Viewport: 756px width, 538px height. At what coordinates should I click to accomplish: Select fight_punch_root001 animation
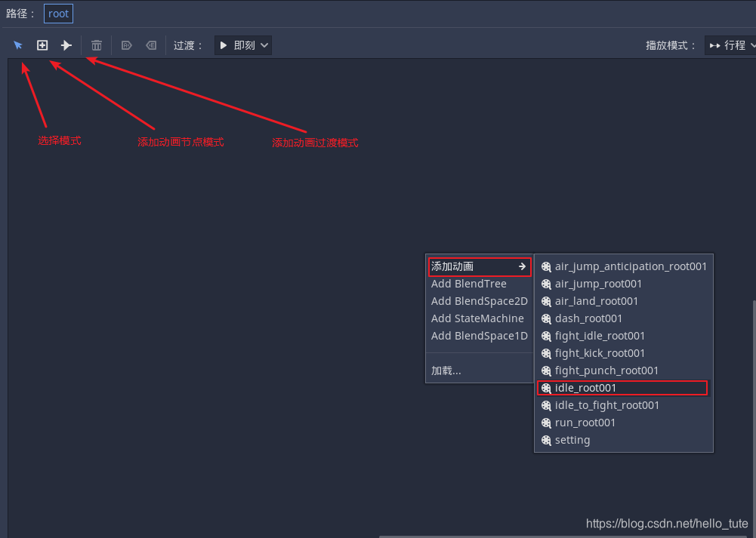[623, 370]
